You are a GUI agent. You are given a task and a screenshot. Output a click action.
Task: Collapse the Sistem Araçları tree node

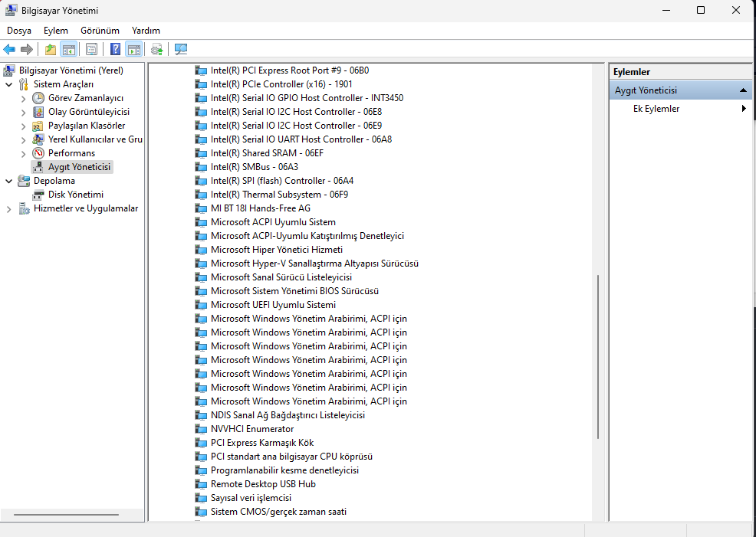point(8,84)
